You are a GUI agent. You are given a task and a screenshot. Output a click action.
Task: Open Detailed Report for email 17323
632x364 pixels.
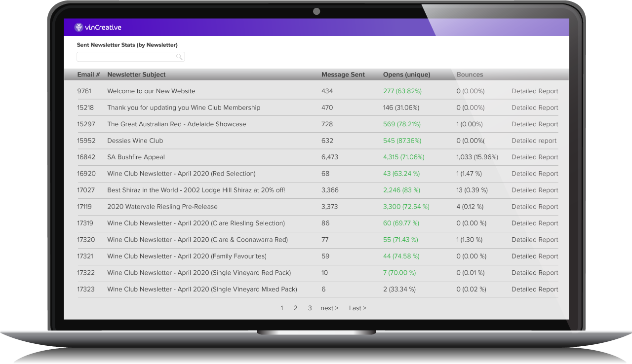point(535,290)
